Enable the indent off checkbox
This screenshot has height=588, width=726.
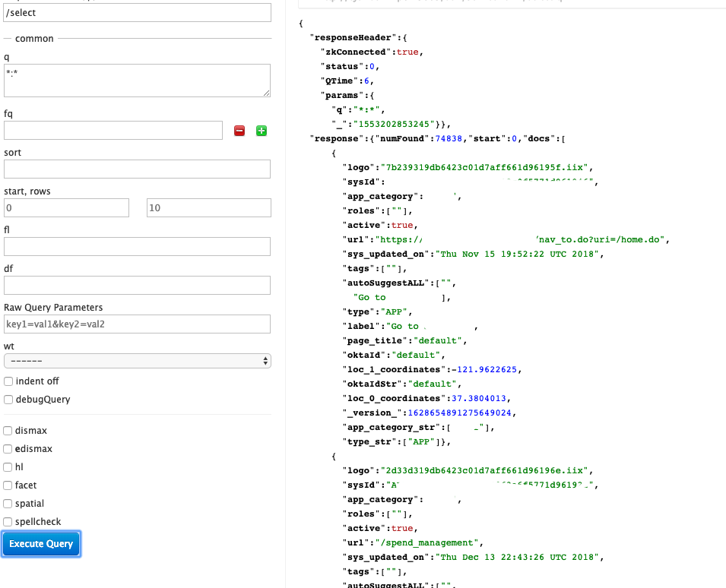tap(8, 381)
